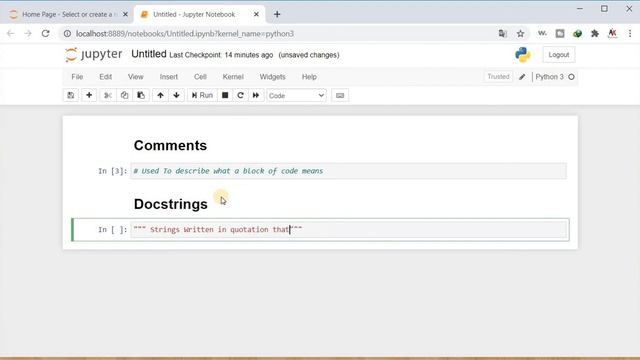Rename the notebook title Untitled

point(149,54)
